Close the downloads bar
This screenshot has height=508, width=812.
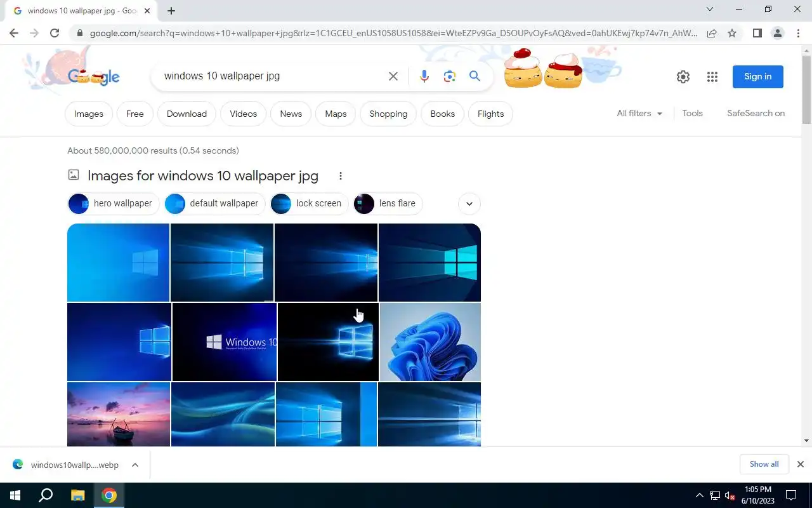point(801,464)
